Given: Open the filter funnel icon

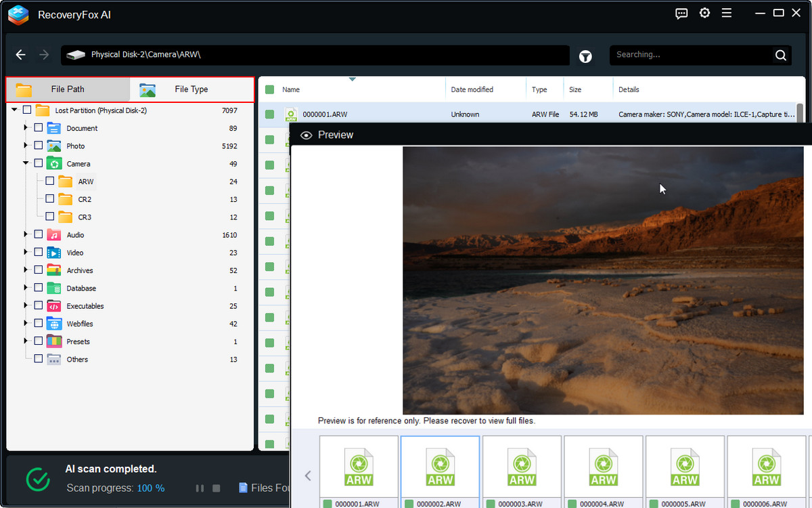Looking at the screenshot, I should 585,57.
